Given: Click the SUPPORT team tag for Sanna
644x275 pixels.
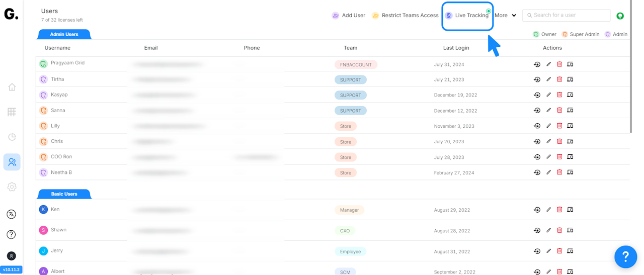Looking at the screenshot, I should pos(351,111).
